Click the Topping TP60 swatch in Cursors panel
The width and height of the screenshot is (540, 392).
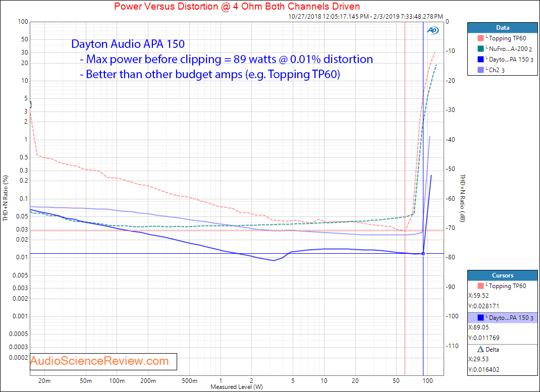[481, 286]
